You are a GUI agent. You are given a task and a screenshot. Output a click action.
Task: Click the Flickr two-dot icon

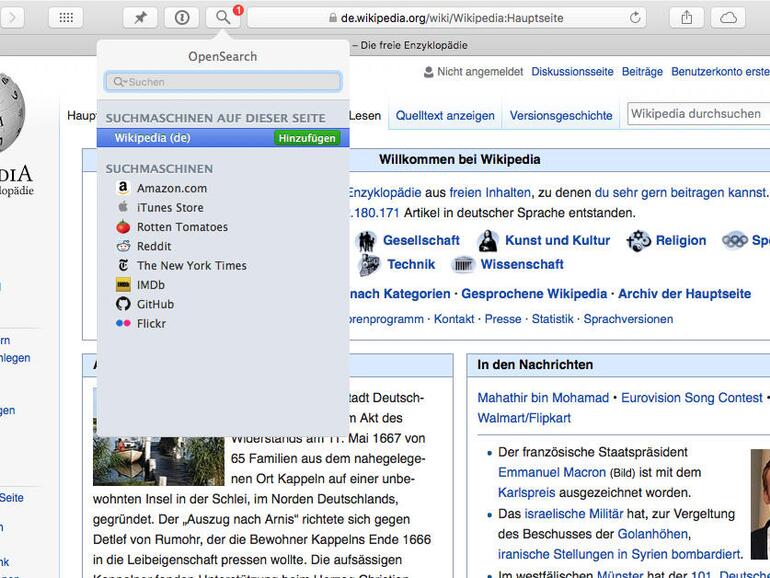point(123,323)
